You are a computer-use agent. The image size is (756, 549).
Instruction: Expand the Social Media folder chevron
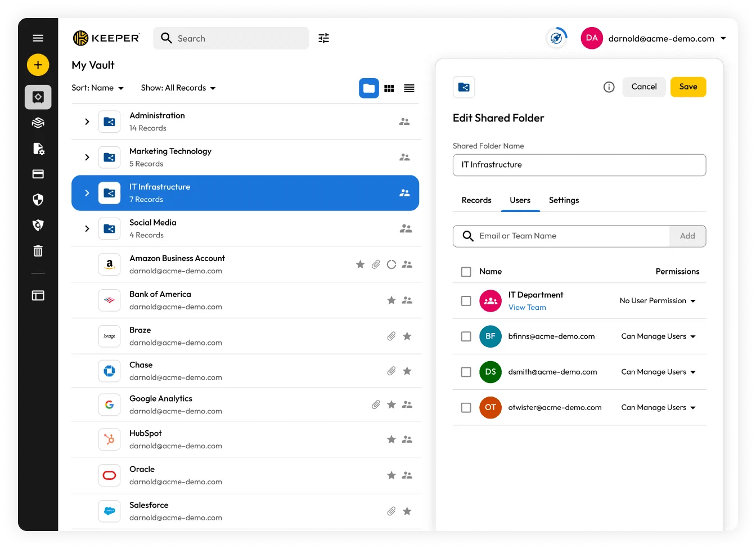click(x=87, y=228)
